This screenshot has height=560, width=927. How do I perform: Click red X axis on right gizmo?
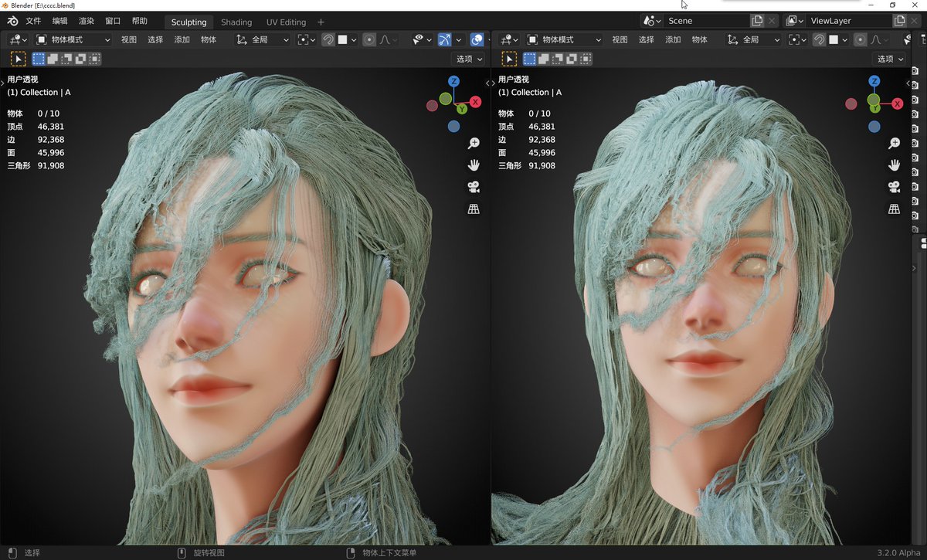point(896,103)
